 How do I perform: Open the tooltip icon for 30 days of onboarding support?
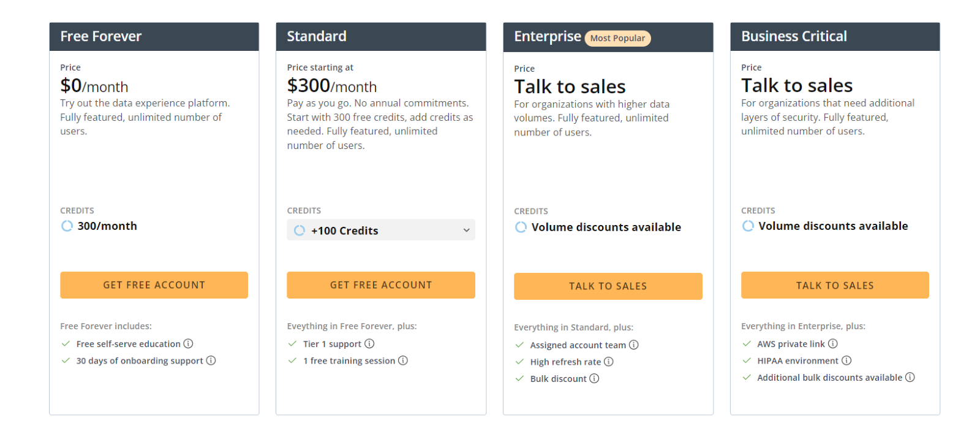pos(211,360)
